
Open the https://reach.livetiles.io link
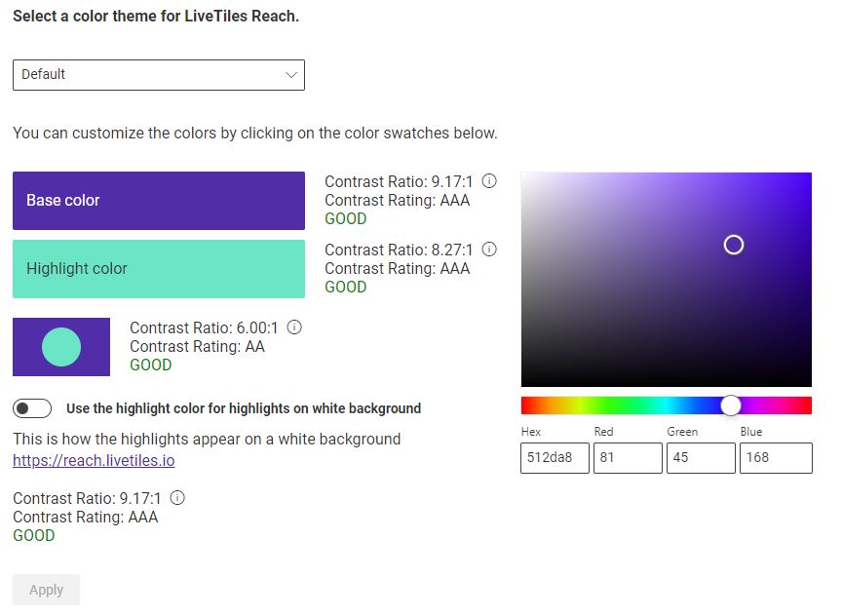(x=94, y=460)
